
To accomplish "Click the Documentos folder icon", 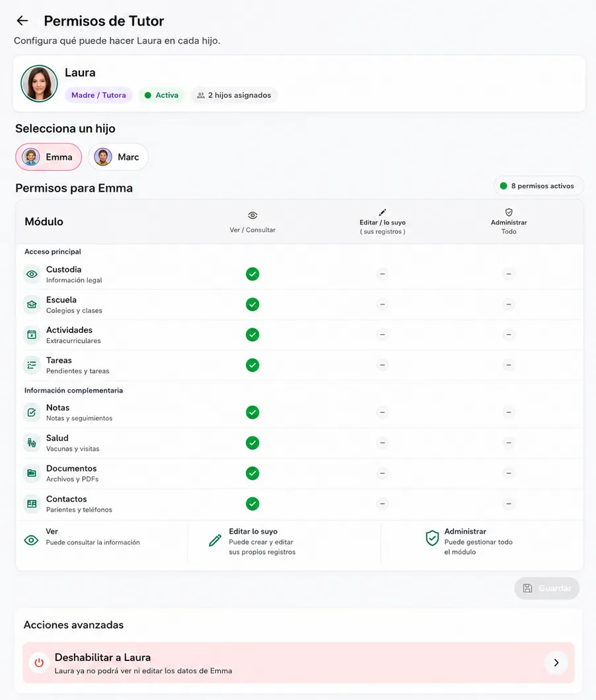I will click(32, 473).
